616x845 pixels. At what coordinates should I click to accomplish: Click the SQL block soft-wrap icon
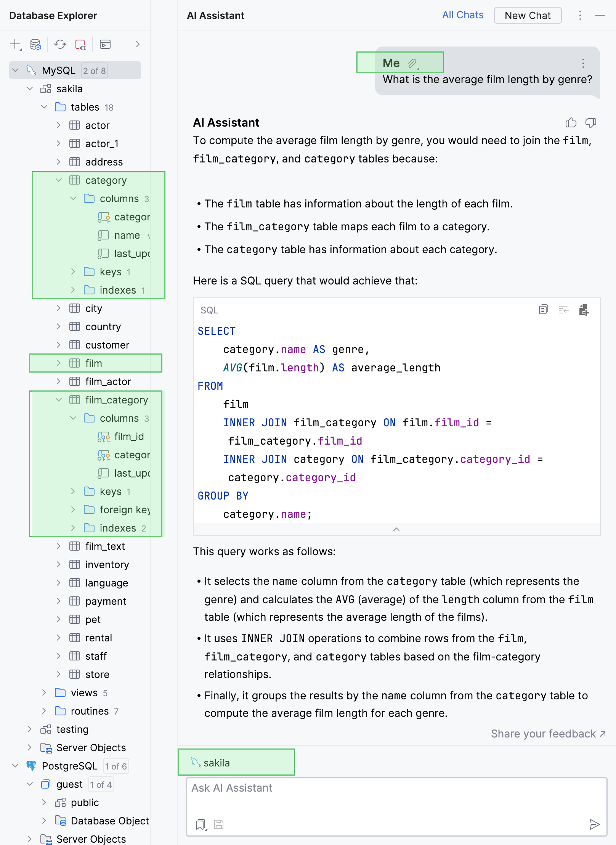click(563, 310)
